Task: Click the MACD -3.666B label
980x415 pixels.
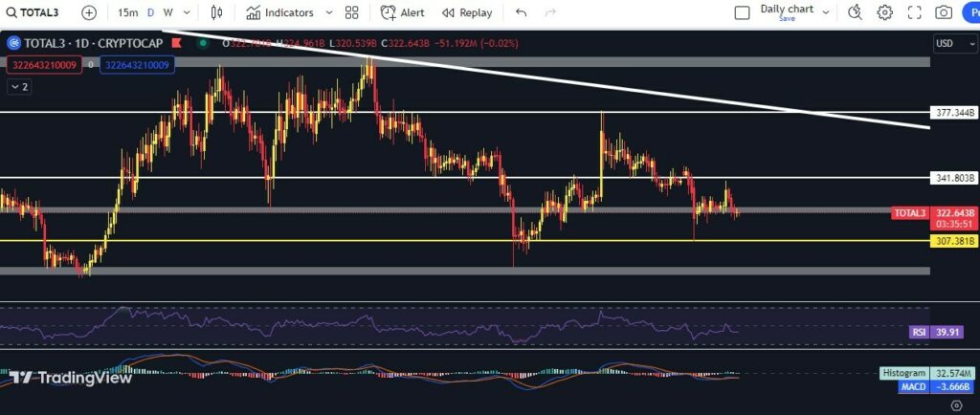Action: pyautogui.click(x=936, y=387)
